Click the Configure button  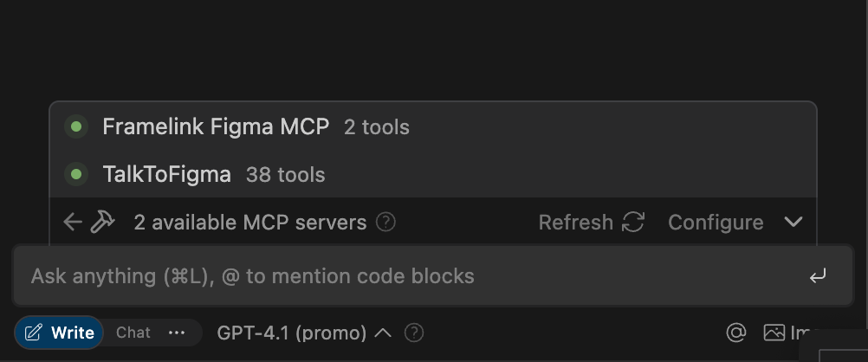(716, 223)
